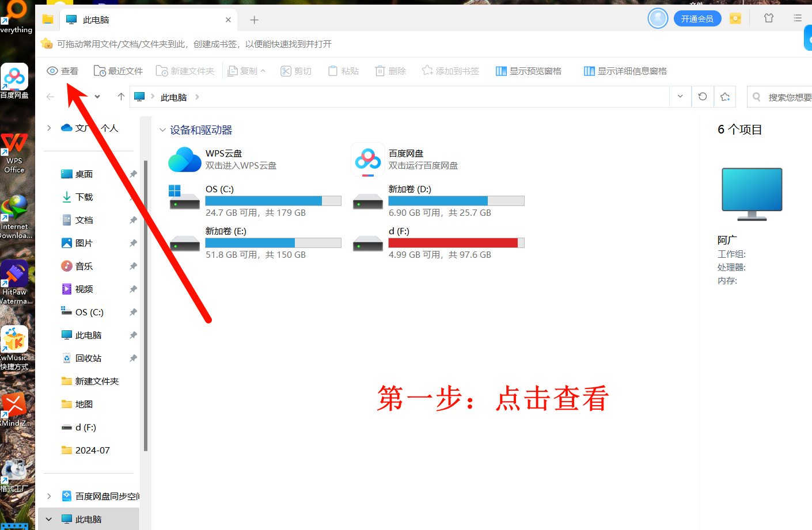Click the search input field
The image size is (812, 530).
click(788, 97)
